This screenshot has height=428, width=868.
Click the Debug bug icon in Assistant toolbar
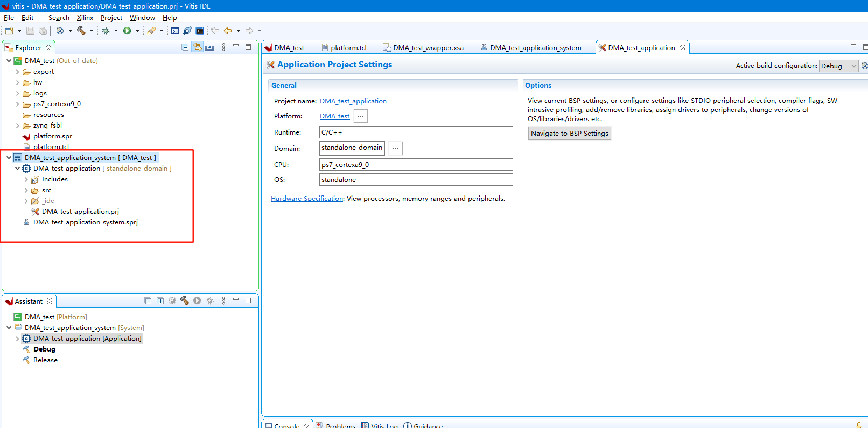click(x=209, y=301)
